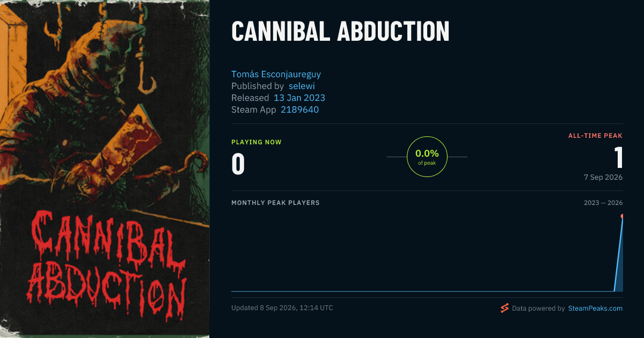Click the Playing Now label

pos(257,142)
